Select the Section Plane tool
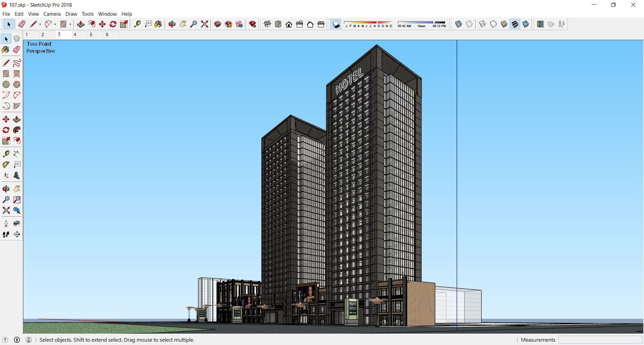This screenshot has height=345, width=644. click(x=17, y=234)
